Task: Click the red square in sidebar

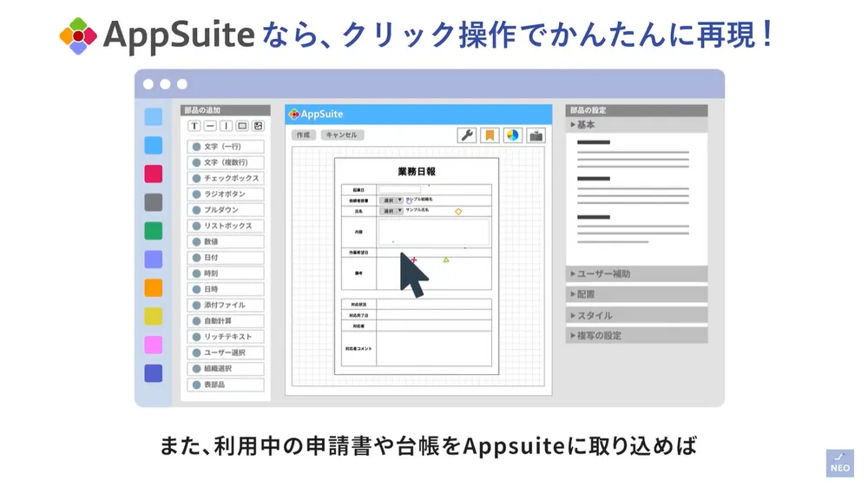Action: tap(154, 174)
